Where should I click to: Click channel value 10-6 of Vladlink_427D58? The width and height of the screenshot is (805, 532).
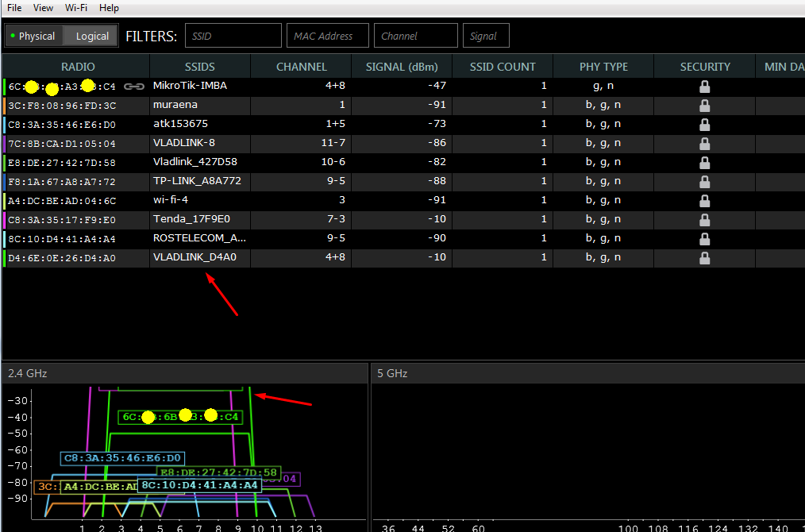coord(333,162)
